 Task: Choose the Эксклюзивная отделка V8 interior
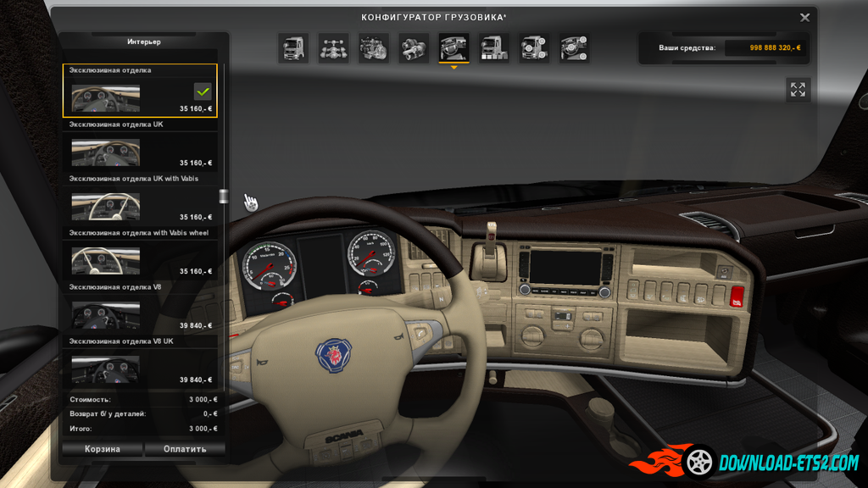click(140, 308)
